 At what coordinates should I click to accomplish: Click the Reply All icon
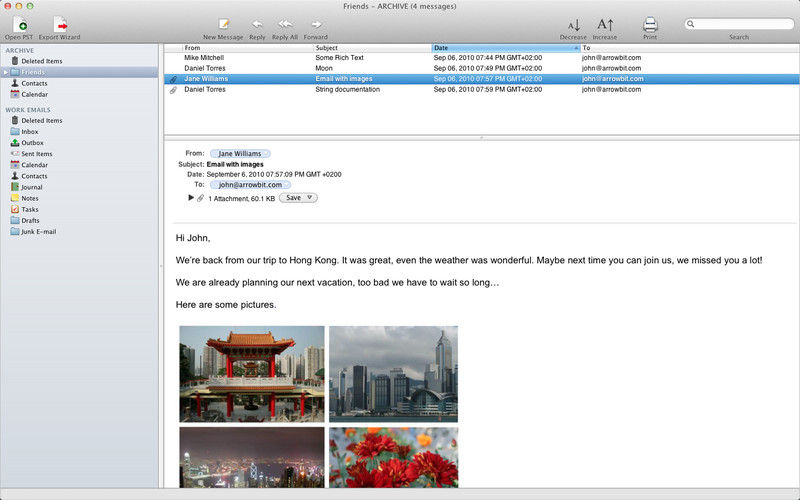click(x=285, y=24)
